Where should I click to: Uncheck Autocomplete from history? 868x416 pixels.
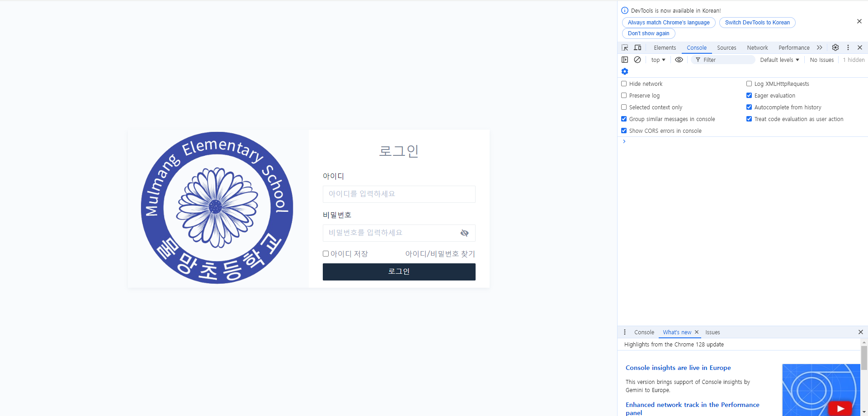(x=749, y=107)
